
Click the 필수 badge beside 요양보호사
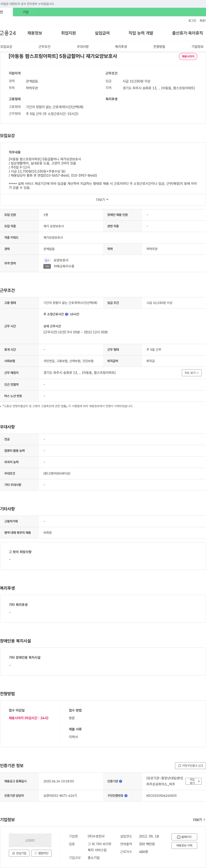(x=47, y=261)
